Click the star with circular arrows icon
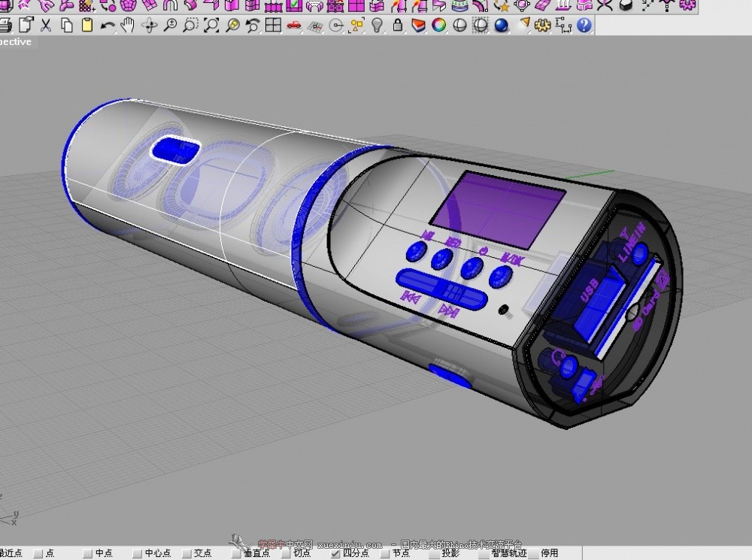The height and width of the screenshot is (560, 752). pyautogui.click(x=502, y=5)
